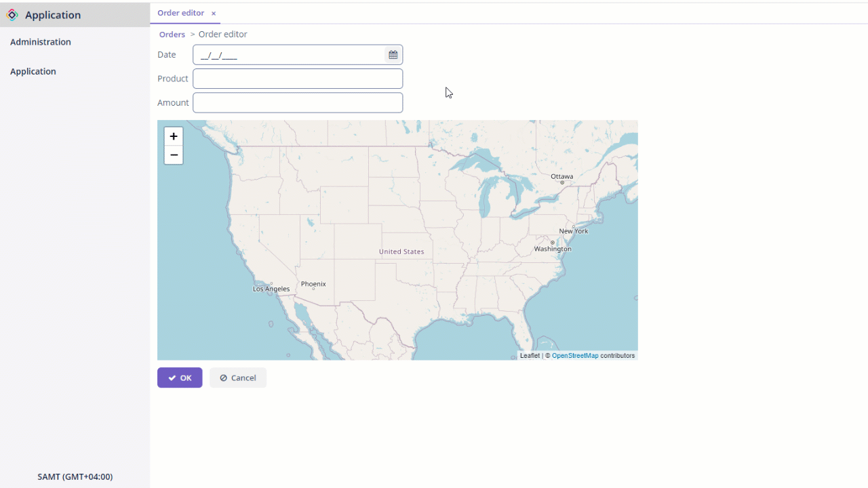Image resolution: width=868 pixels, height=488 pixels.
Task: Zoom out on the map
Action: point(174,155)
